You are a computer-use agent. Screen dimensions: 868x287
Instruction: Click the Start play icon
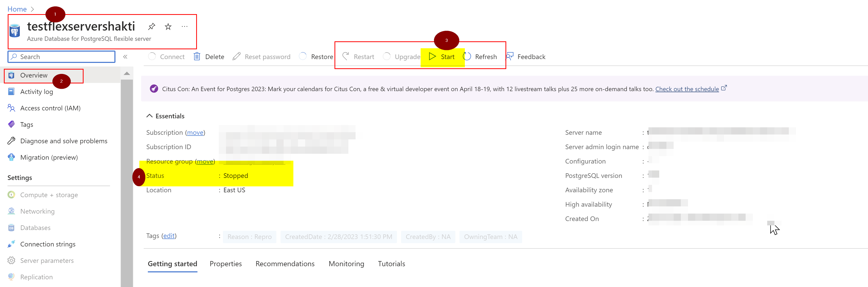click(432, 56)
